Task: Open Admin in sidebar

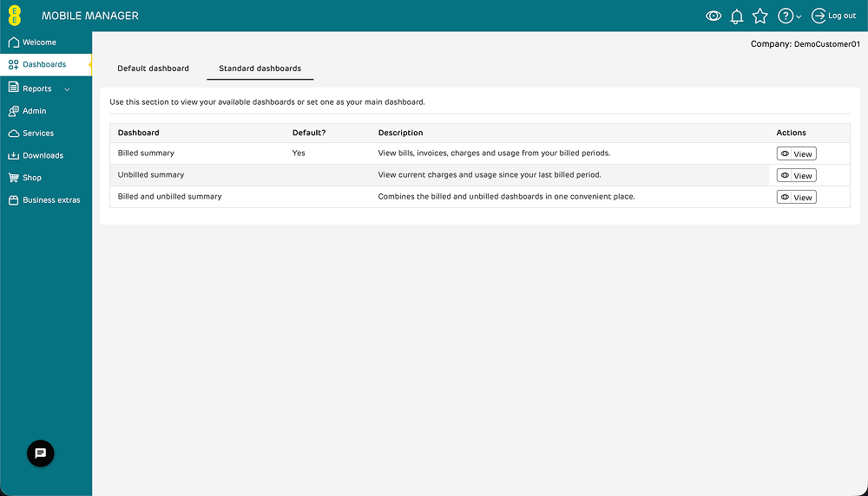Action: pyautogui.click(x=46, y=111)
